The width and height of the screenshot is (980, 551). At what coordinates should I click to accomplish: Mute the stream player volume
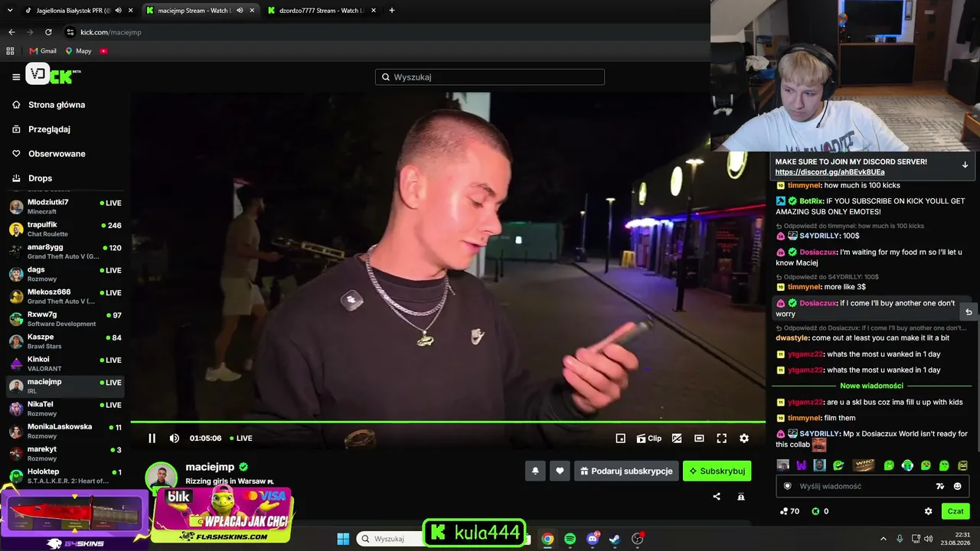click(x=175, y=439)
